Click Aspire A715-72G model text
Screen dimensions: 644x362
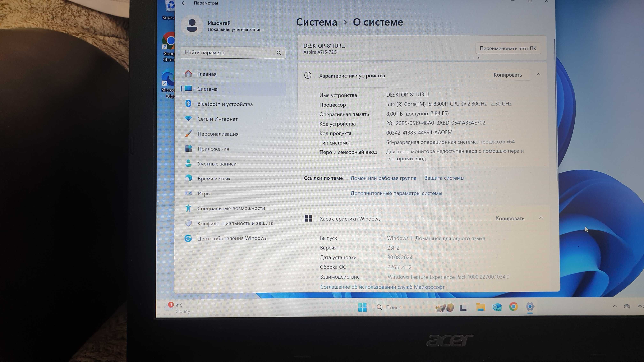click(x=320, y=52)
